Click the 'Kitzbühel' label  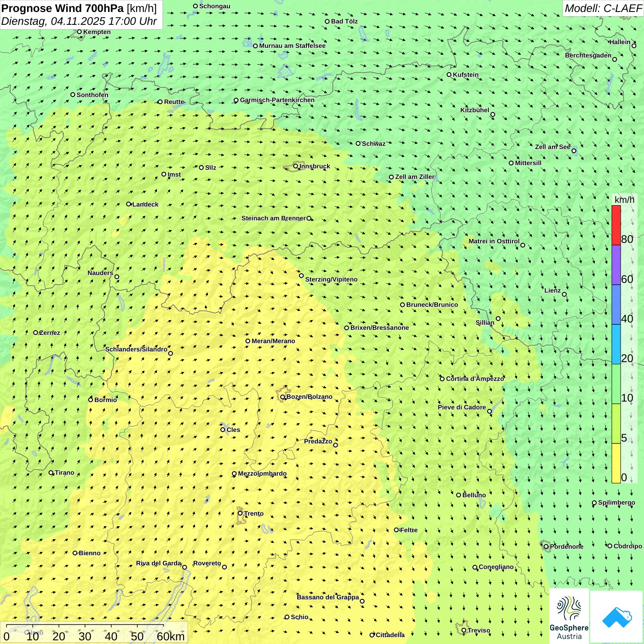click(475, 110)
